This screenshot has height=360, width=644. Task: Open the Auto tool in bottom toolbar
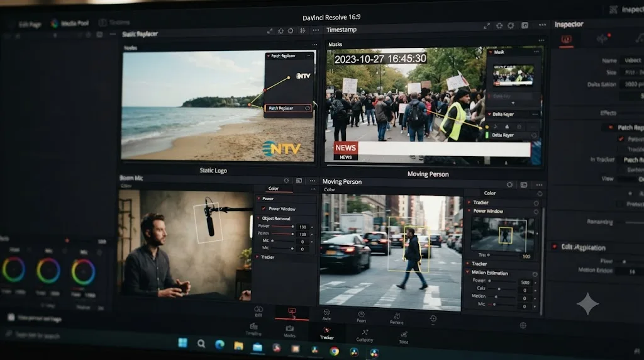(x=326, y=315)
